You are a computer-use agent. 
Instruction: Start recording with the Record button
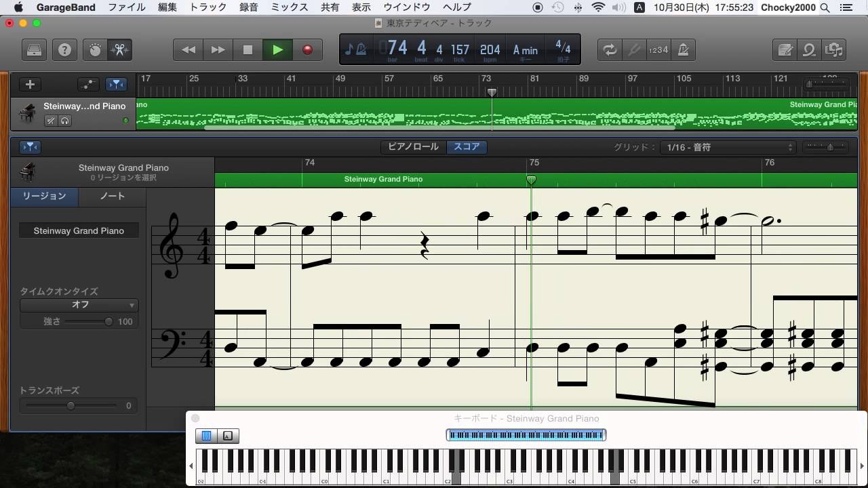[x=307, y=50]
